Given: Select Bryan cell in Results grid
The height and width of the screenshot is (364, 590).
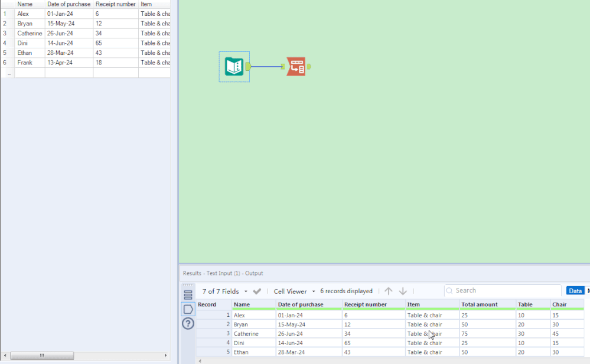Looking at the screenshot, I should coord(253,324).
